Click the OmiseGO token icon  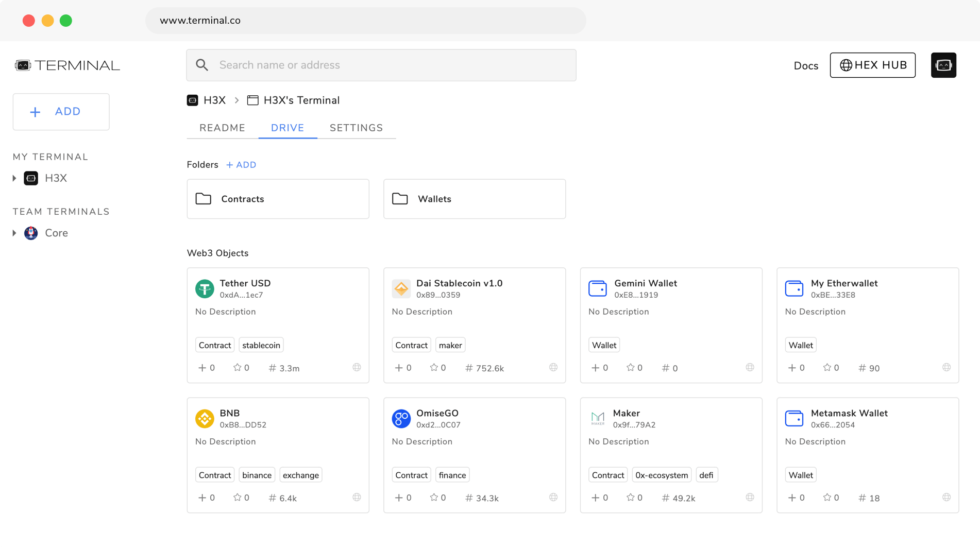pyautogui.click(x=401, y=418)
